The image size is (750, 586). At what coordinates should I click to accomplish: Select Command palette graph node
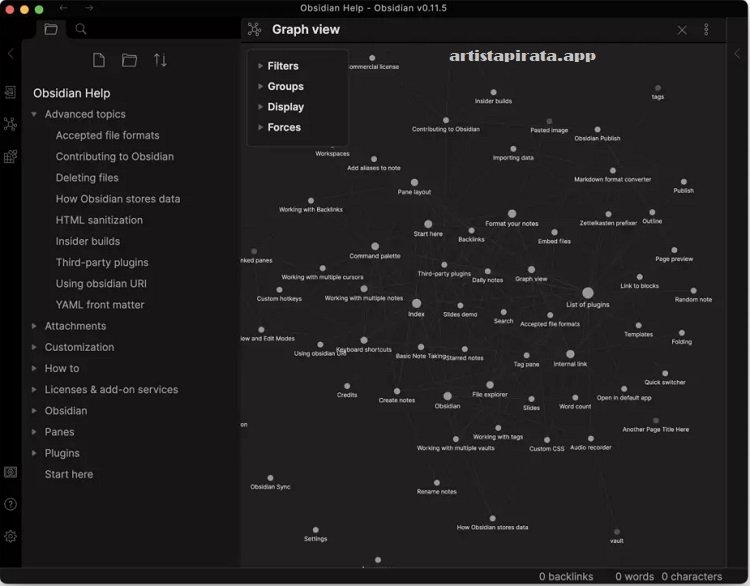[x=375, y=246]
